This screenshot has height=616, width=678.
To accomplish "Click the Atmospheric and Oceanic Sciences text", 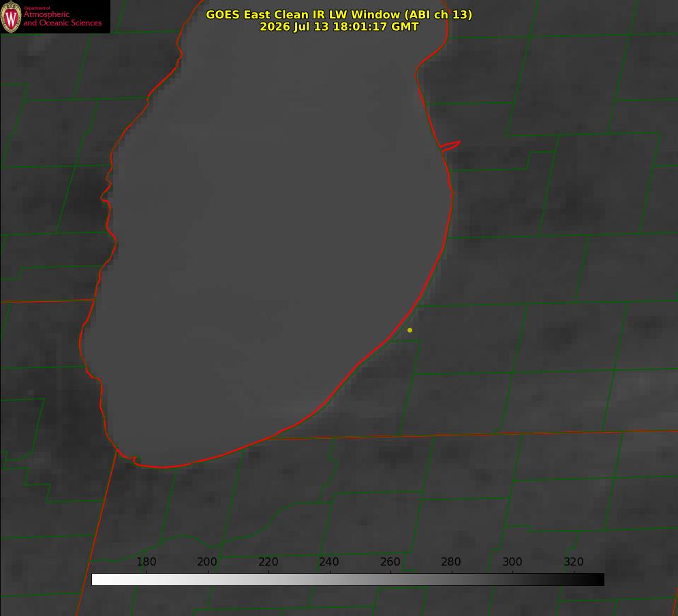I will click(62, 18).
